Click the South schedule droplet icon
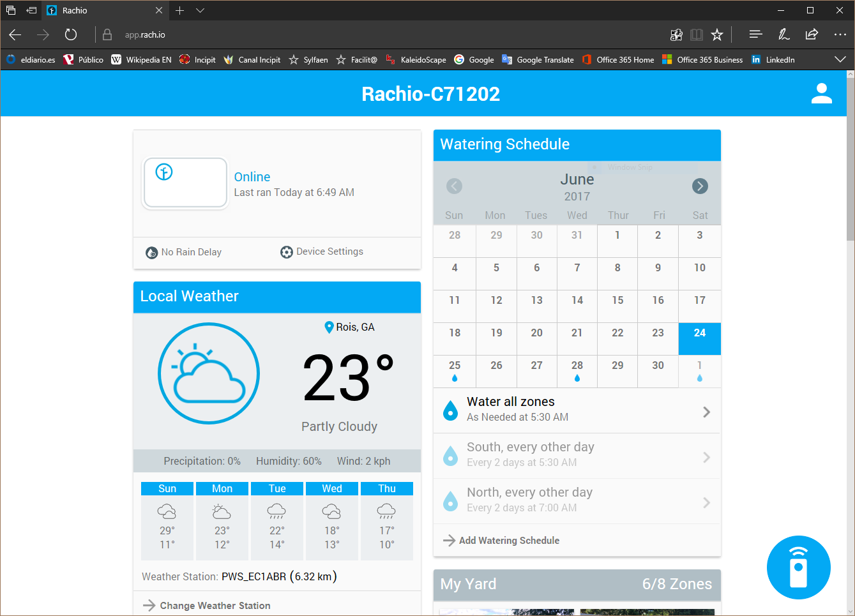855x616 pixels. [x=450, y=456]
